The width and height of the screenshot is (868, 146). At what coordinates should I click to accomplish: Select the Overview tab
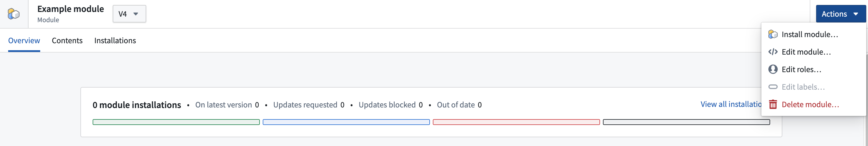24,41
